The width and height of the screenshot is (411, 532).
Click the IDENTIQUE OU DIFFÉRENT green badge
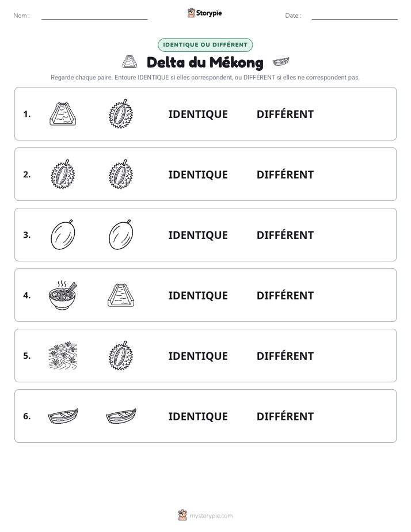[205, 45]
